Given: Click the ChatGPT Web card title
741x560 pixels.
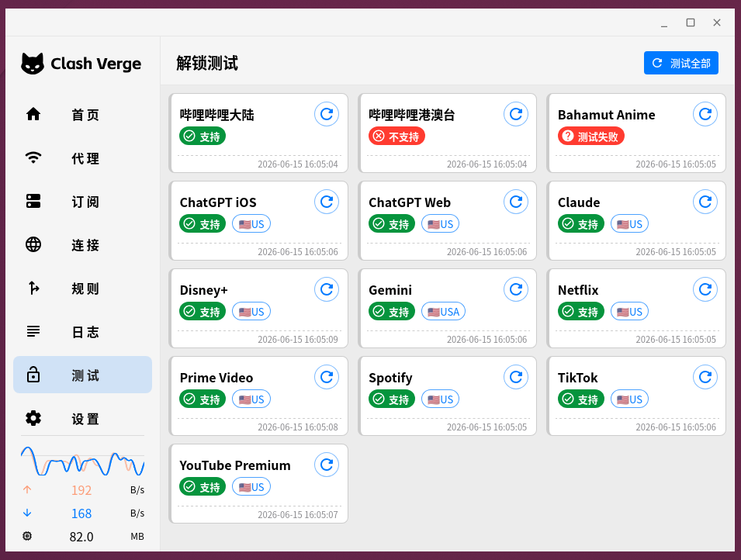Looking at the screenshot, I should pos(410,202).
